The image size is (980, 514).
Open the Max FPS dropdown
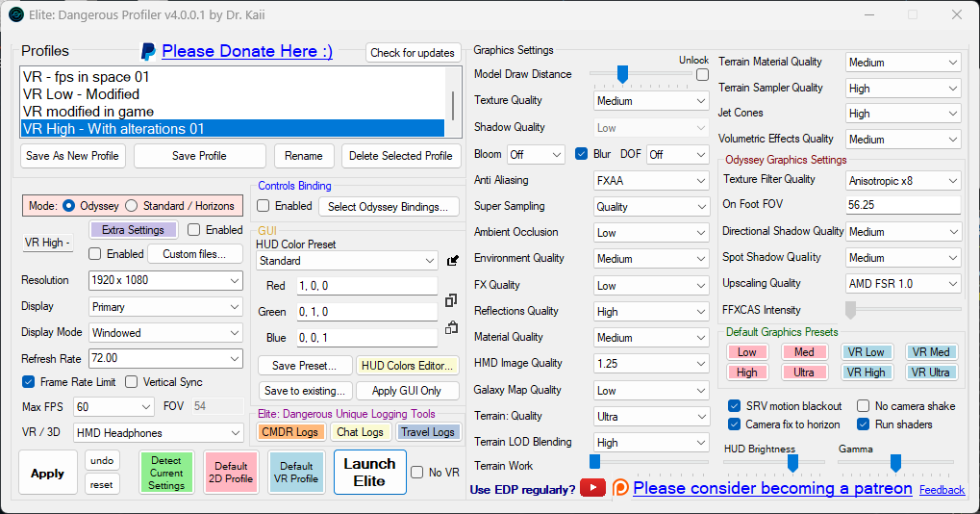coord(113,407)
